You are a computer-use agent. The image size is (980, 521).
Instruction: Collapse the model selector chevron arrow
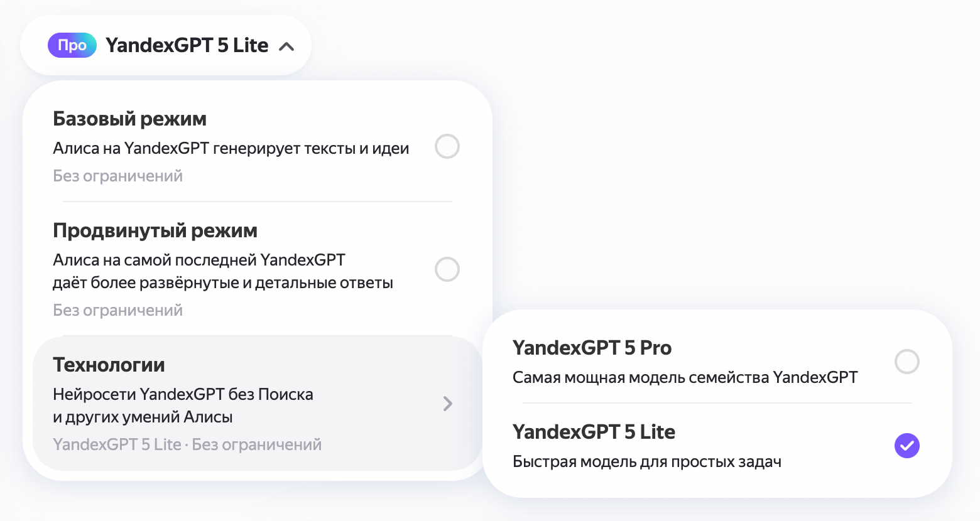286,46
